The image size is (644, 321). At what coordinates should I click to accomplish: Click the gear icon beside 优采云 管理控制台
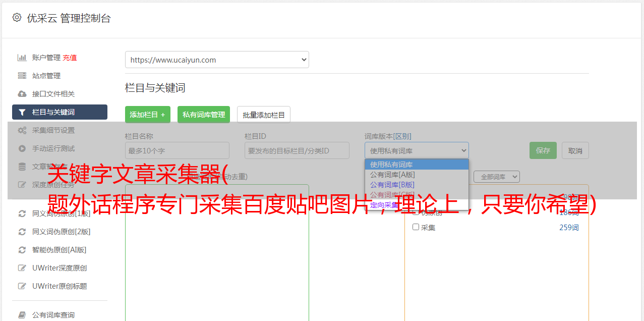point(17,18)
